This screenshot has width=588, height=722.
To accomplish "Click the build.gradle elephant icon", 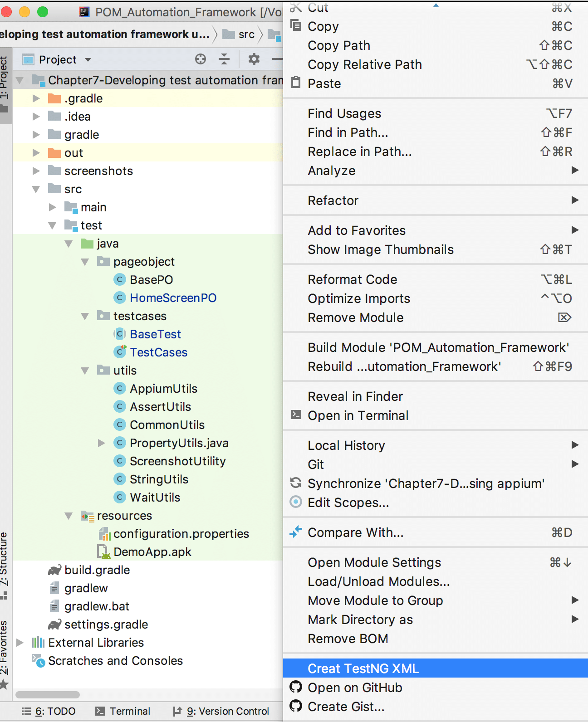I will point(55,570).
